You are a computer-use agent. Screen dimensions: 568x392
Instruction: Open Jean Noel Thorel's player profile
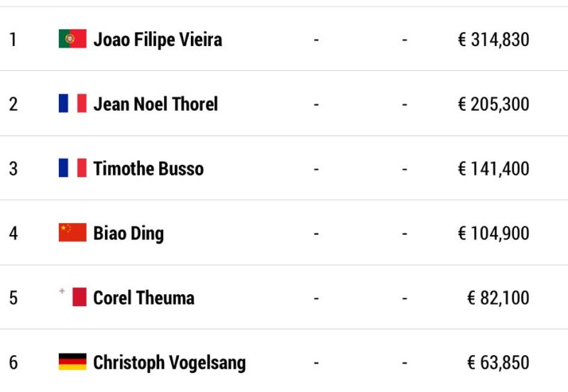155,104
